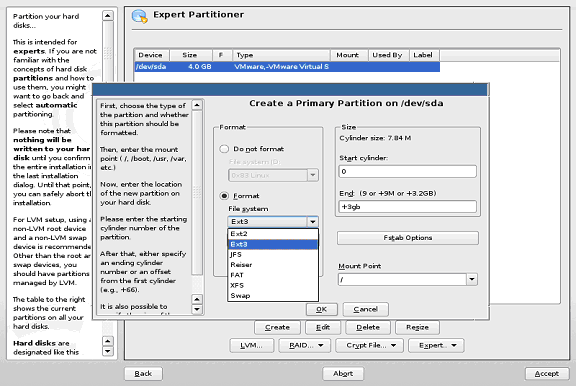
Task: Click the Expert Partitioner disk icon
Action: (x=139, y=16)
